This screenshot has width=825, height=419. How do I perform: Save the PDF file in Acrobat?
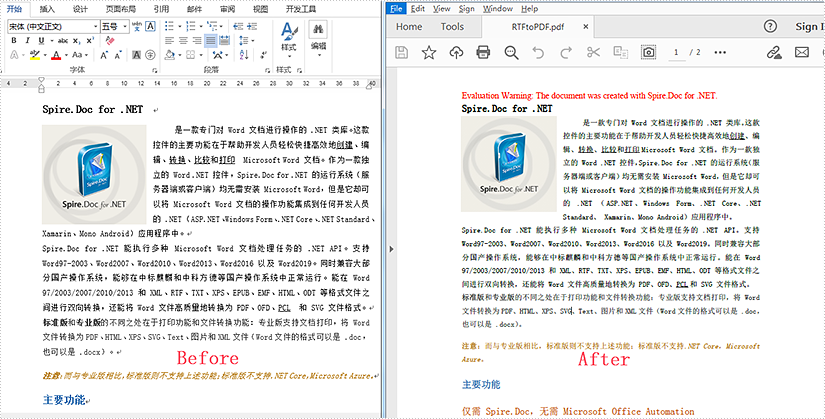[x=402, y=52]
